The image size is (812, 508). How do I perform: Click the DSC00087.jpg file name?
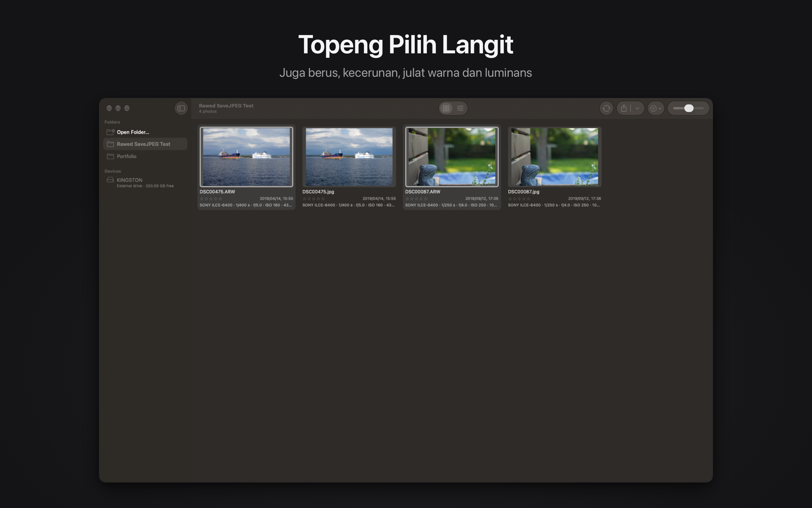[524, 192]
